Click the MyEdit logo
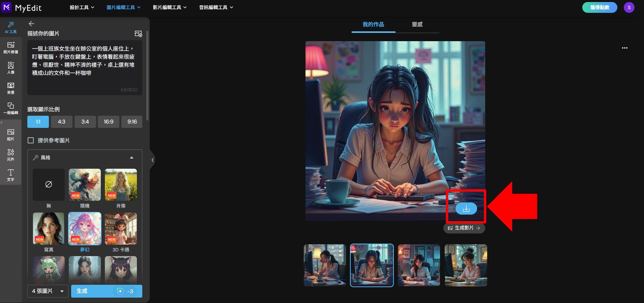 click(x=22, y=7)
